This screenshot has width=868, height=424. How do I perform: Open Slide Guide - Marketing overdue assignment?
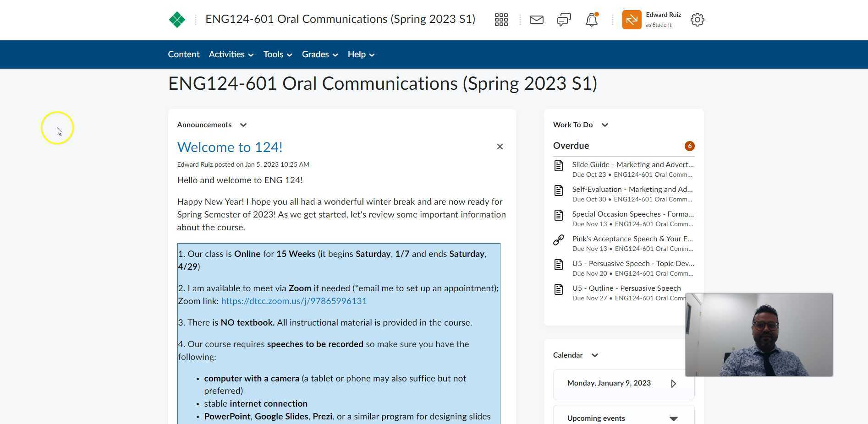point(632,165)
